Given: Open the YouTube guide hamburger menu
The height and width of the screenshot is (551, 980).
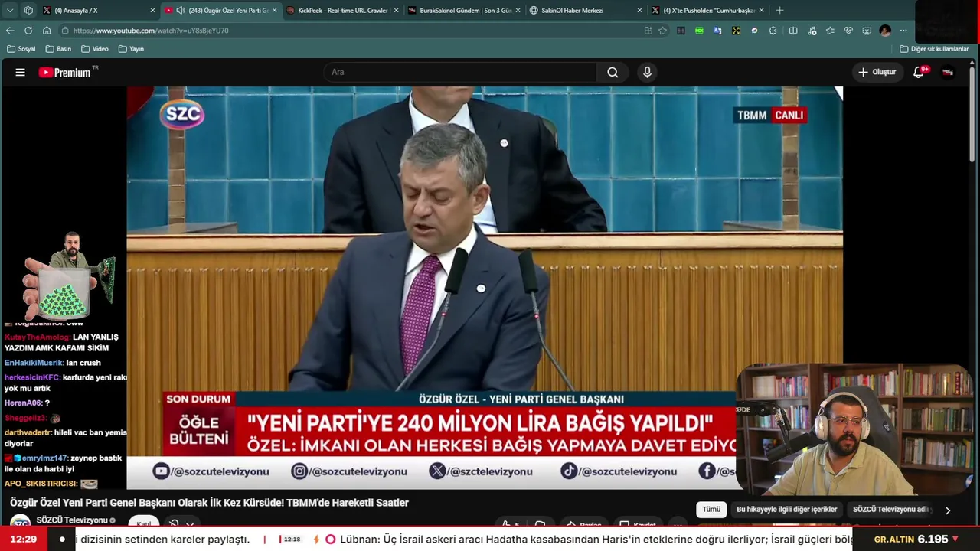Looking at the screenshot, I should (21, 72).
